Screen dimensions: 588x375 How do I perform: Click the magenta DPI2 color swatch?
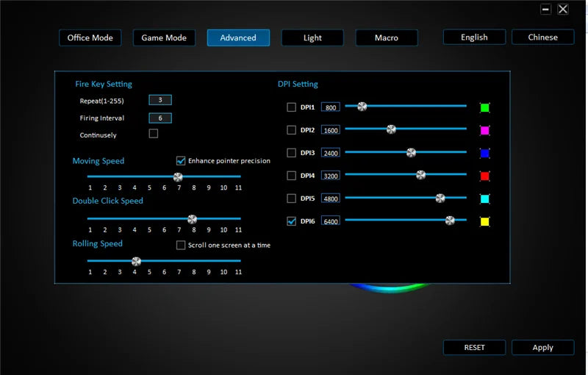(x=484, y=130)
